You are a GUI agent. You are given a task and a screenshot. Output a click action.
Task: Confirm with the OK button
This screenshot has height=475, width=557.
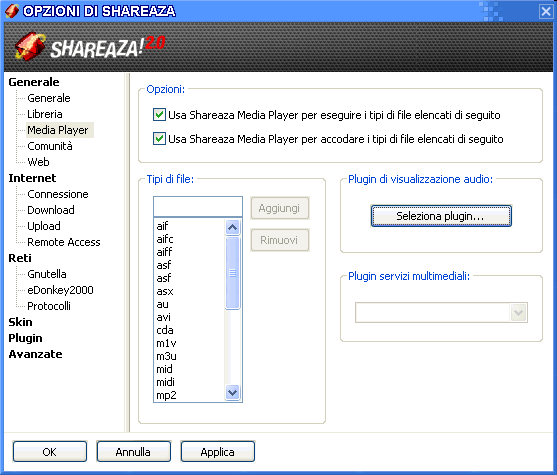[x=50, y=452]
